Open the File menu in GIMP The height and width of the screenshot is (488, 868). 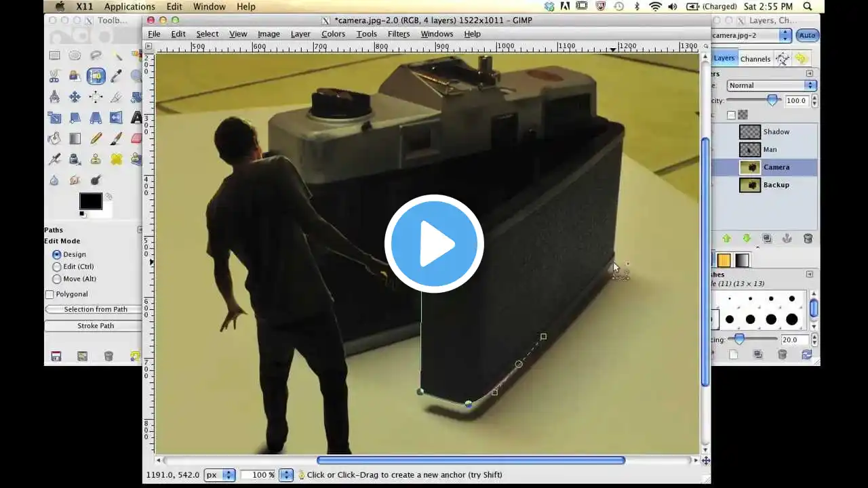(154, 34)
